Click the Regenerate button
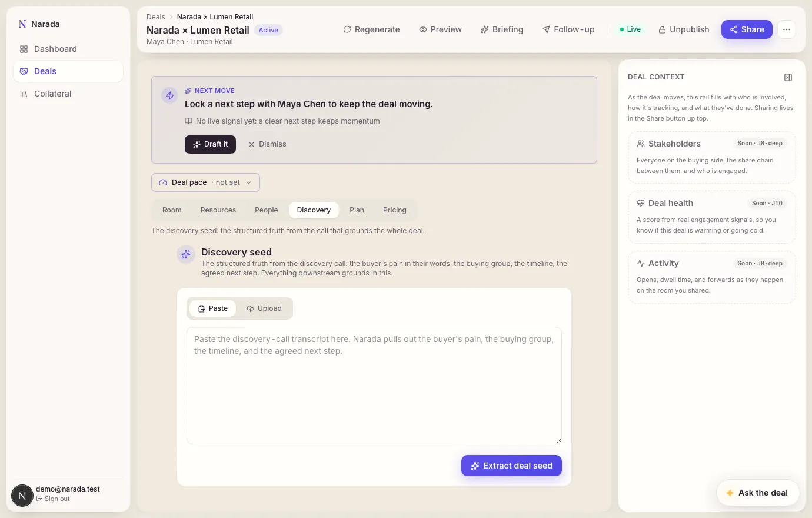812x518 pixels. click(371, 29)
